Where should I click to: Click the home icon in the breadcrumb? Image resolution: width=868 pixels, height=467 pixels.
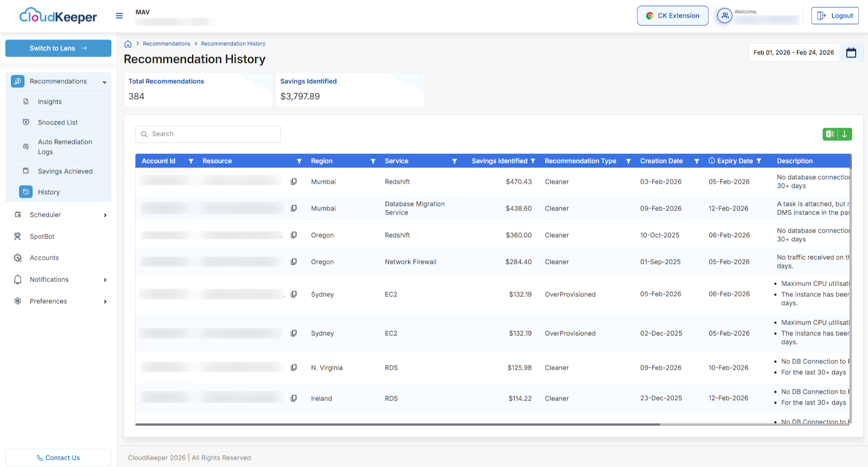pyautogui.click(x=128, y=44)
